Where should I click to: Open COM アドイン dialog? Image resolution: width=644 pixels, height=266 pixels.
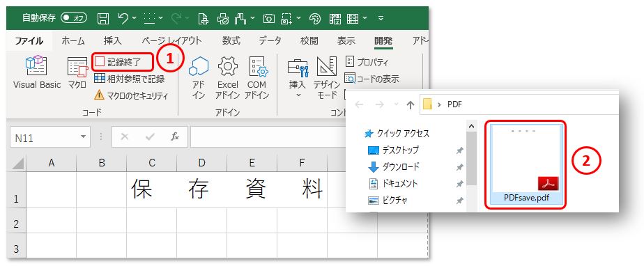(x=257, y=77)
